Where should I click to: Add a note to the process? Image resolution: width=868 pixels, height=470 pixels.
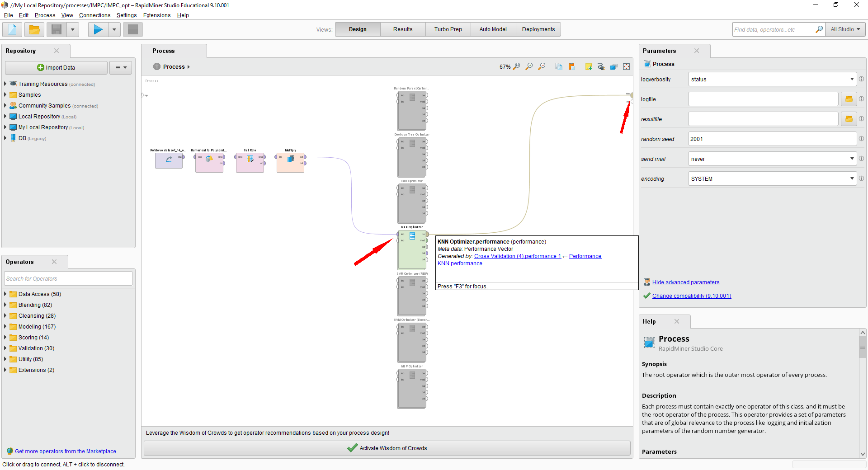(x=589, y=66)
